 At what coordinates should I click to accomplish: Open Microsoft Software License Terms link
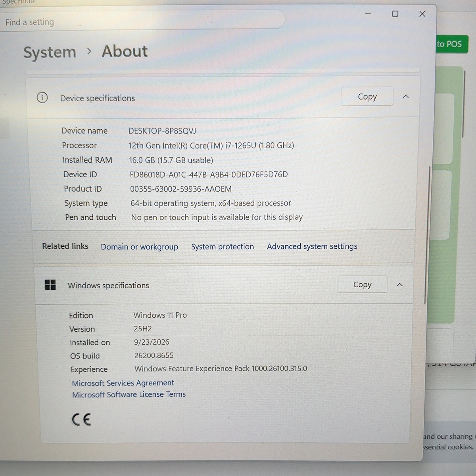(129, 394)
